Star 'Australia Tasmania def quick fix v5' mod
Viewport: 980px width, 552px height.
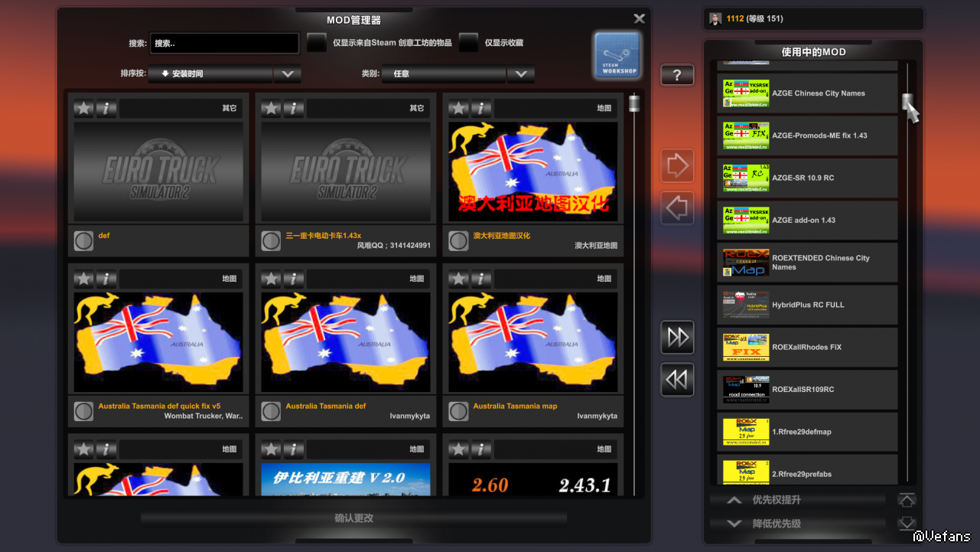[x=83, y=279]
